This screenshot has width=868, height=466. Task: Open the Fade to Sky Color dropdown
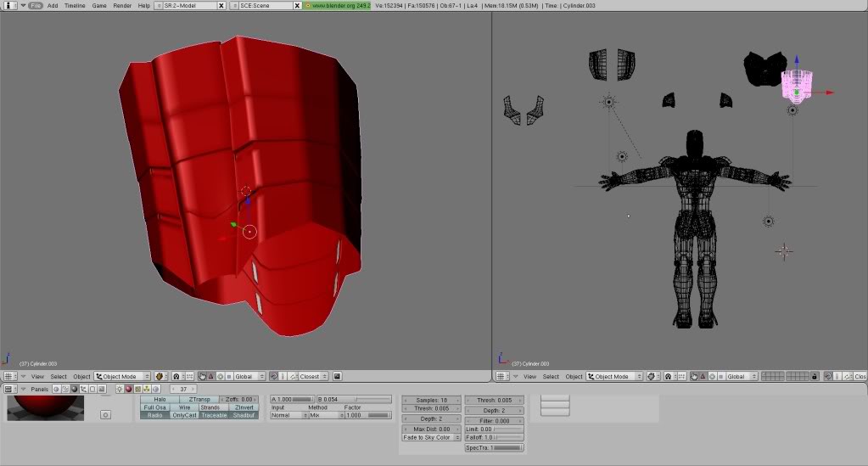click(x=431, y=438)
